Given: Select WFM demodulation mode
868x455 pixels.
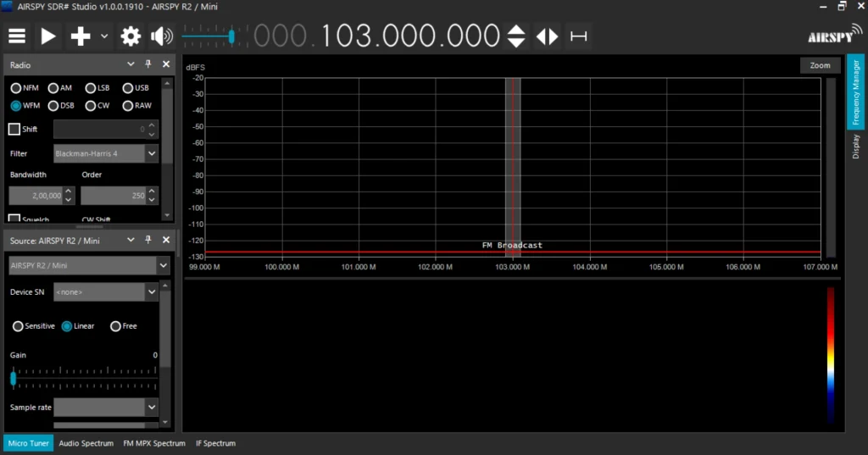Looking at the screenshot, I should coord(25,106).
